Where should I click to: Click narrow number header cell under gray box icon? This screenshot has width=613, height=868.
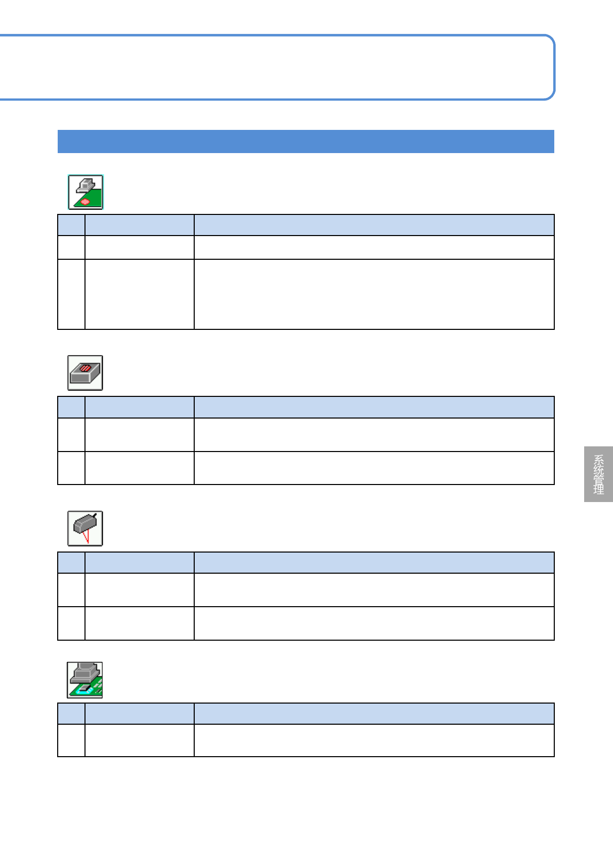(x=72, y=407)
